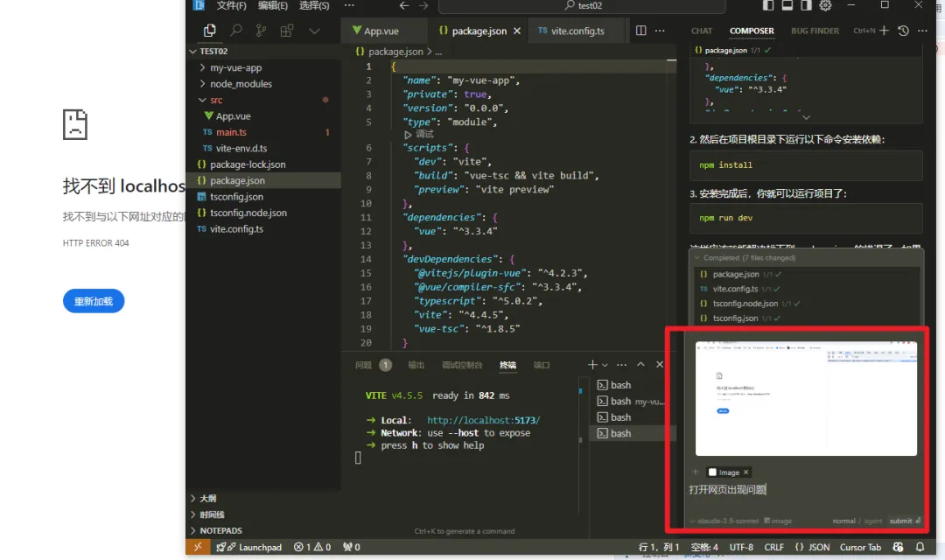Click the split editor icon
This screenshot has width=945, height=560.
(641, 31)
